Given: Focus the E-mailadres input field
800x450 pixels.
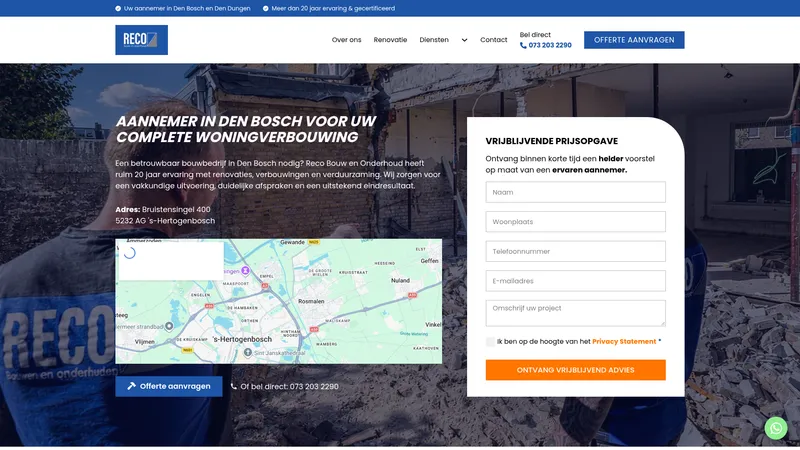Looking at the screenshot, I should [x=576, y=281].
